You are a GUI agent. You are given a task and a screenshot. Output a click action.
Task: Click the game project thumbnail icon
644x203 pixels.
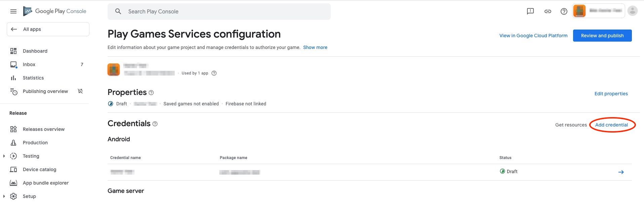tap(114, 69)
